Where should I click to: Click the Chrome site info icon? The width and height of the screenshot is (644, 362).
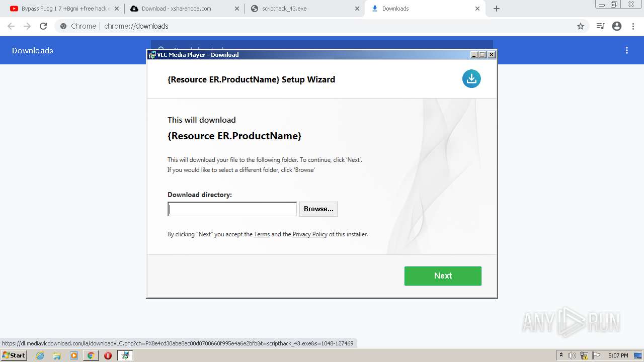63,26
